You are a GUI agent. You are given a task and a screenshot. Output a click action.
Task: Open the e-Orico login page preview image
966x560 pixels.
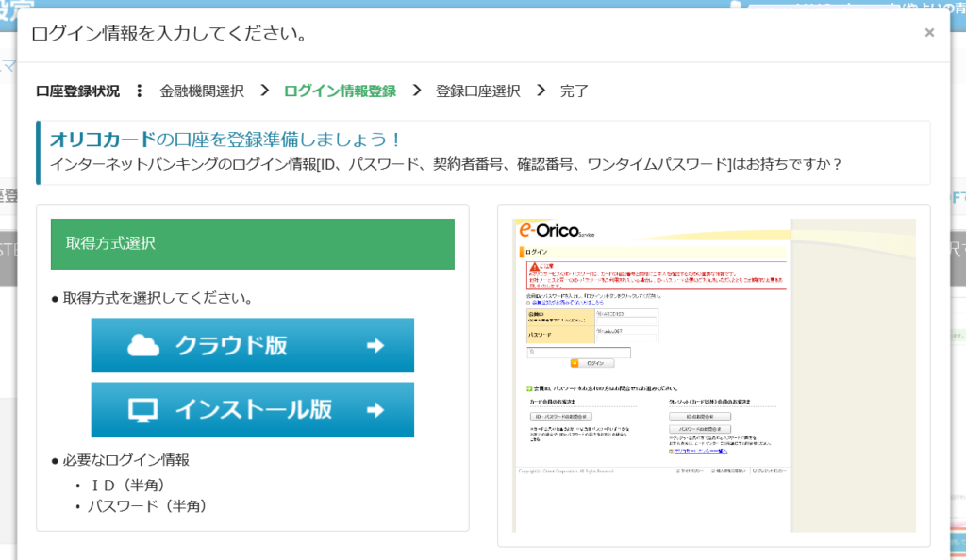point(714,375)
